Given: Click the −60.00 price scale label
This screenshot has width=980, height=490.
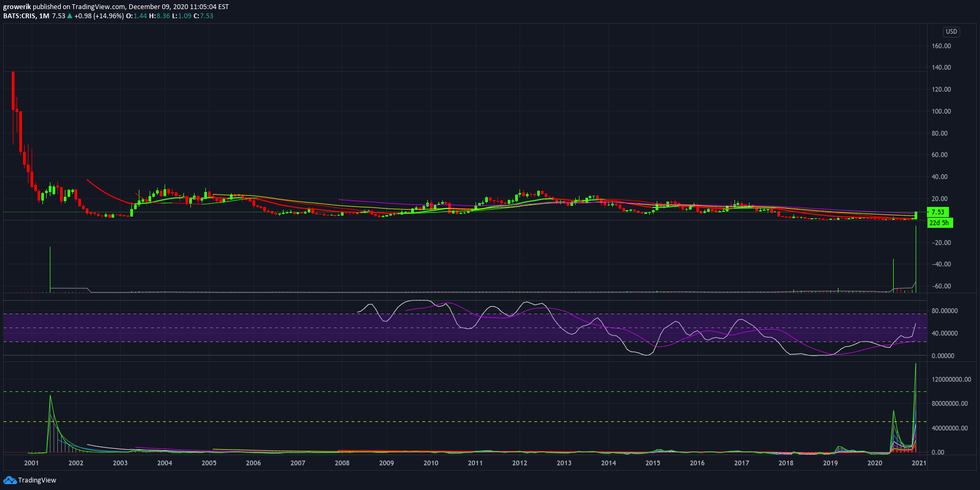Looking at the screenshot, I should [941, 286].
